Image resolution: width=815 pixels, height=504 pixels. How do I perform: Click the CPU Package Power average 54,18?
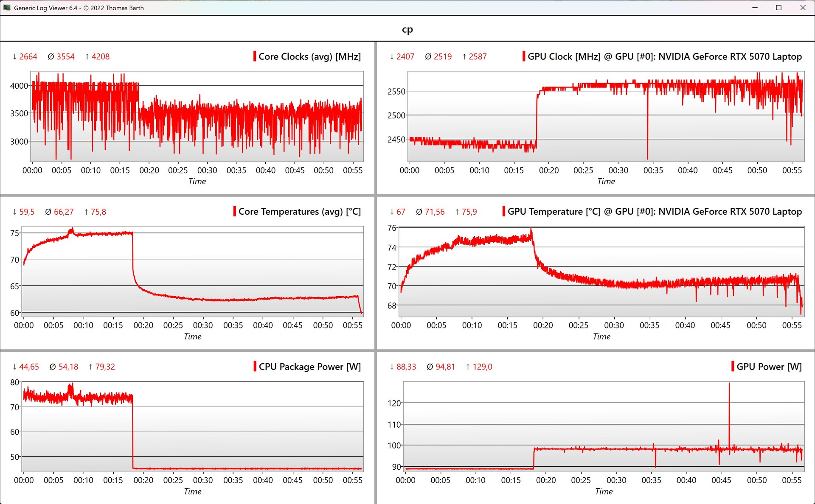68,367
